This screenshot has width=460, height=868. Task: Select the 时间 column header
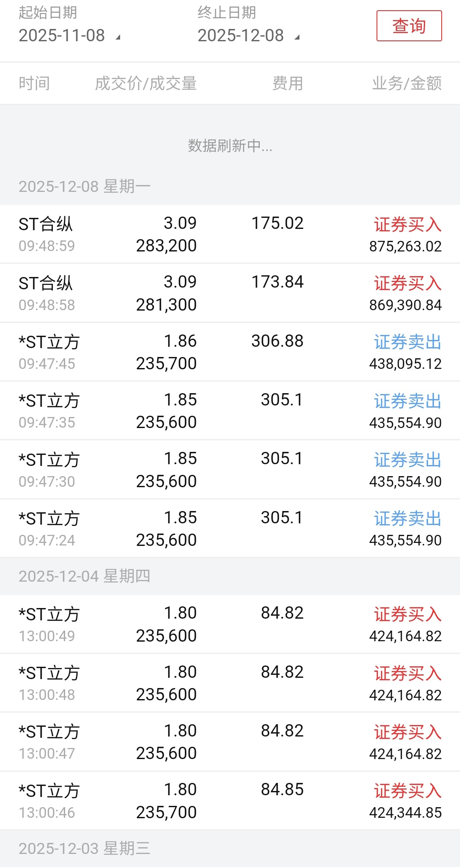point(34,83)
